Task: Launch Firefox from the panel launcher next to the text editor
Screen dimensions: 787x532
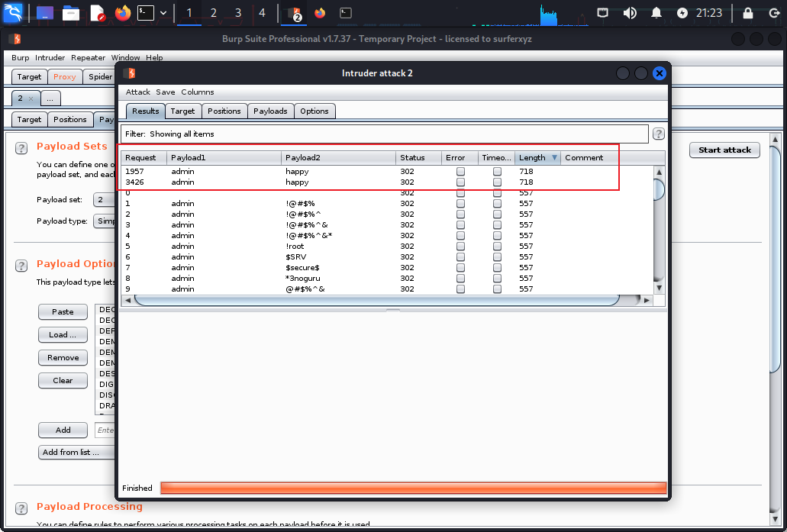Action: 122,13
